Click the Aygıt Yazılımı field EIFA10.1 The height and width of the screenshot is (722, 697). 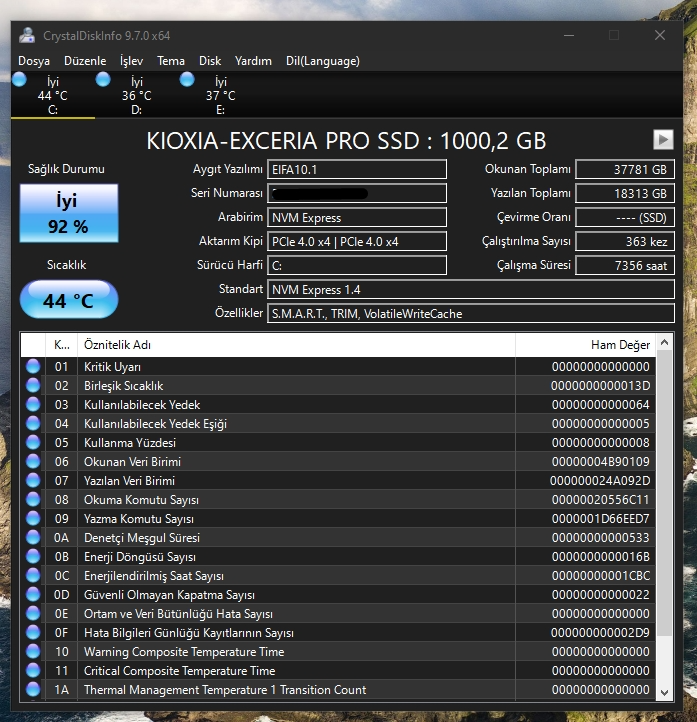tap(357, 169)
